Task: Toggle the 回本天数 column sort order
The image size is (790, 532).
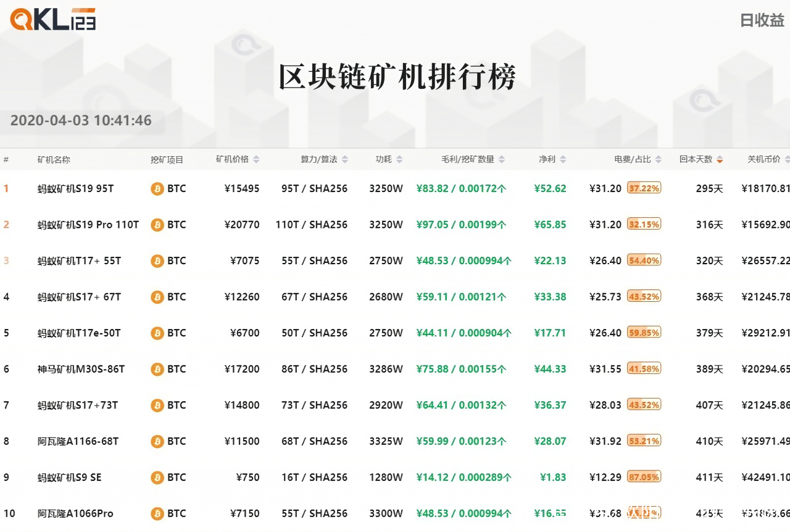Action: click(720, 159)
